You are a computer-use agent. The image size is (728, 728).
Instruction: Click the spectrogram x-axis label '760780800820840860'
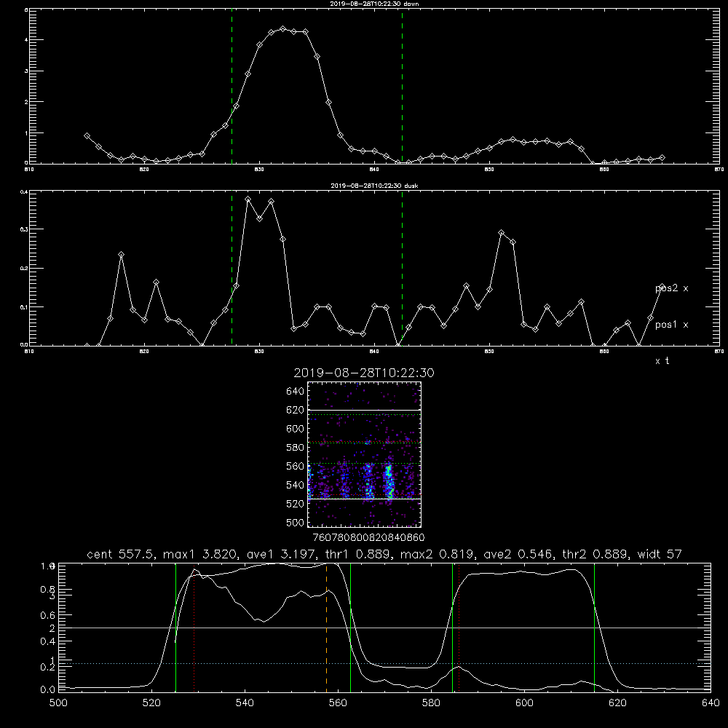click(x=368, y=538)
